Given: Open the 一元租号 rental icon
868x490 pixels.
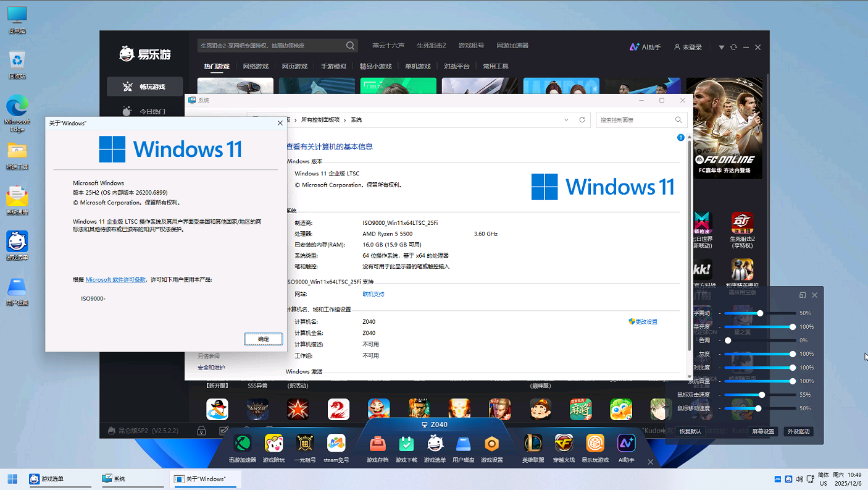Looking at the screenshot, I should tap(306, 444).
